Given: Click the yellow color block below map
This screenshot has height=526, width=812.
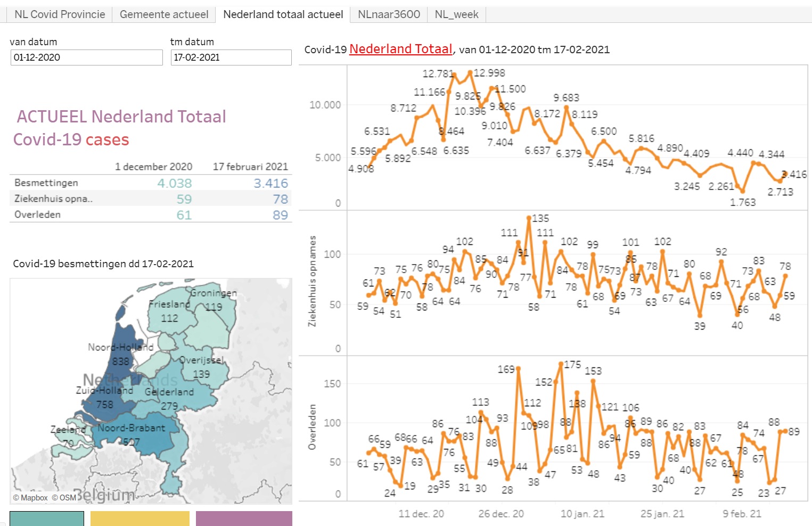Looking at the screenshot, I should pyautogui.click(x=140, y=519).
